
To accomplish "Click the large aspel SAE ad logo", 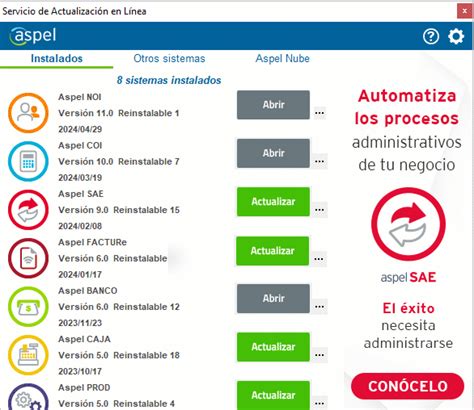I will point(408,224).
